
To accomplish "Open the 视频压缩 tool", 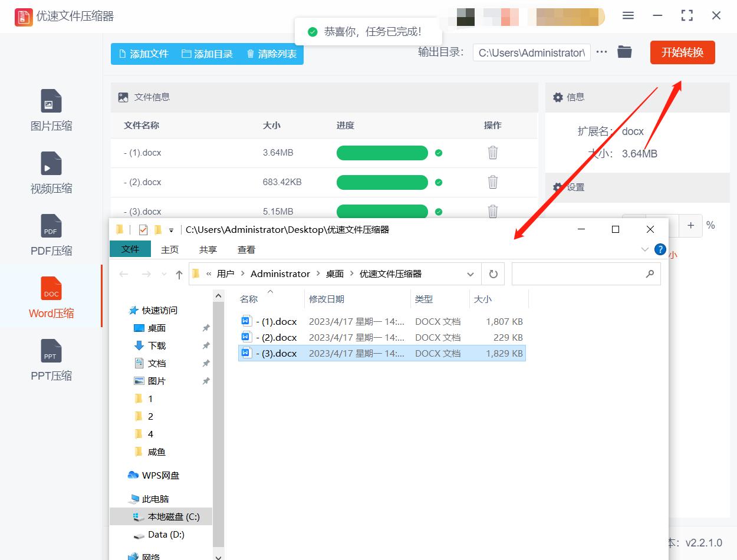I will pyautogui.click(x=51, y=174).
